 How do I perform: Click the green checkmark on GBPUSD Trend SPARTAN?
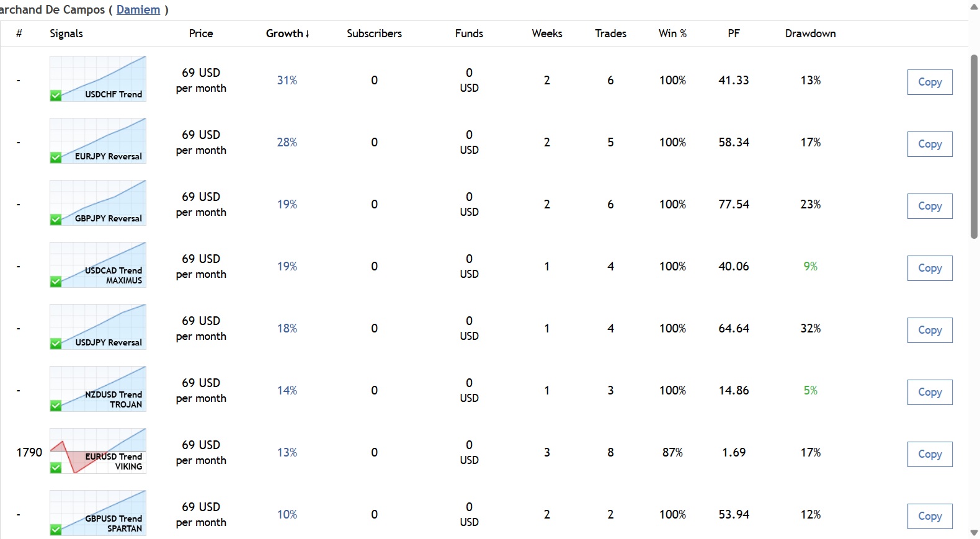pos(56,530)
